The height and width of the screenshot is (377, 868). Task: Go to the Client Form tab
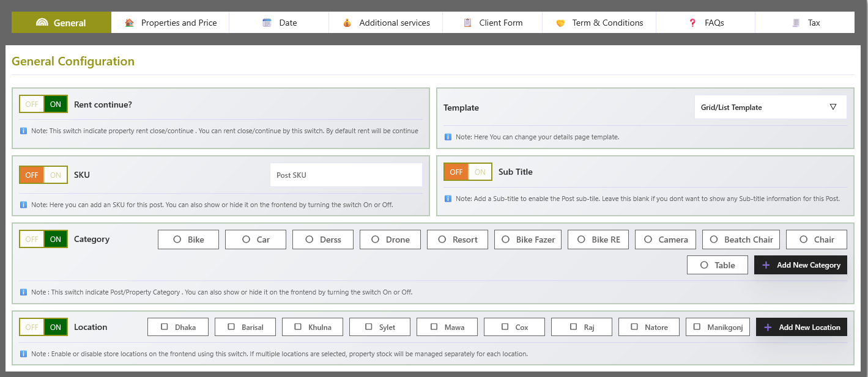pyautogui.click(x=493, y=23)
